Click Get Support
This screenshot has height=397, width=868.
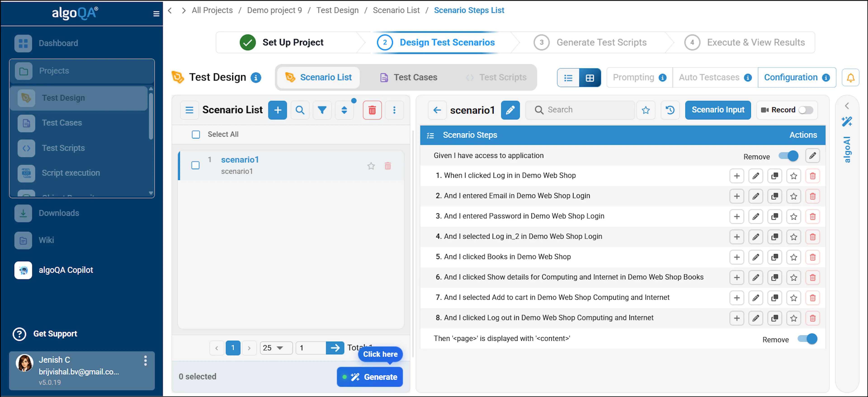[45, 334]
